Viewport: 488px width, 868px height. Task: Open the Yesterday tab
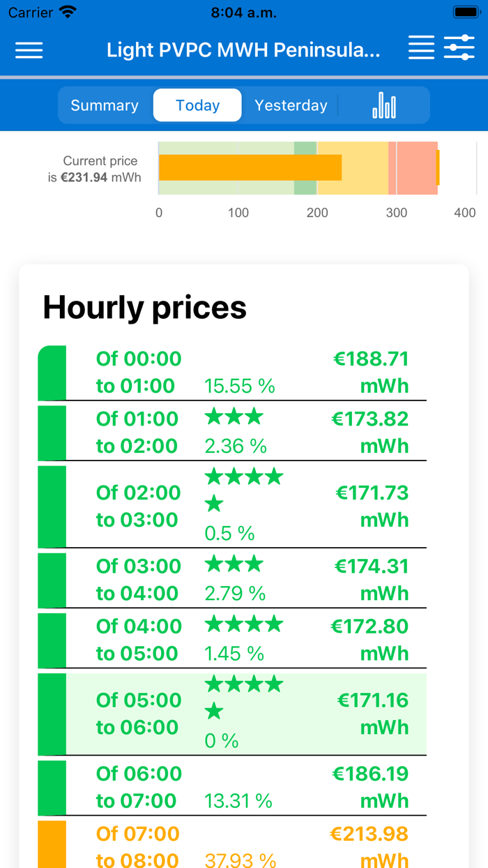tap(291, 105)
